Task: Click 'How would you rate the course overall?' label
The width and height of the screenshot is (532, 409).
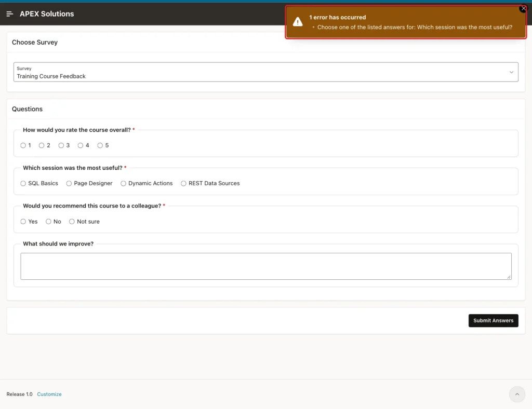Action: 77,130
